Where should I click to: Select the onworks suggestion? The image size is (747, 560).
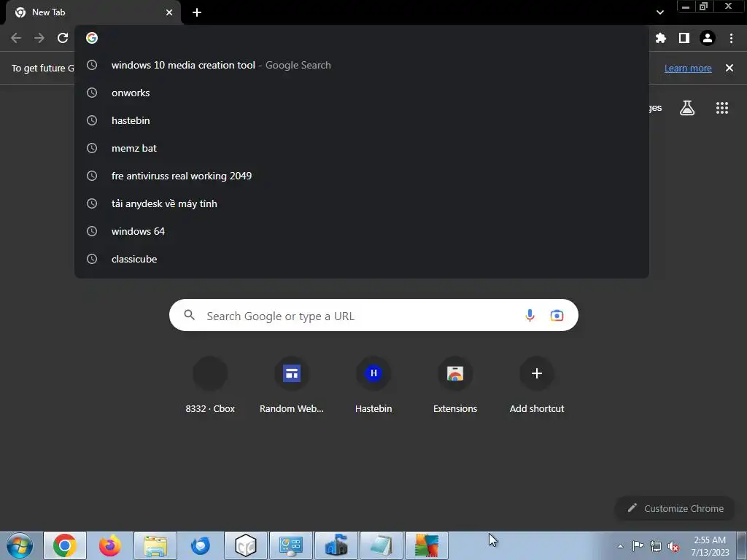[x=362, y=93]
